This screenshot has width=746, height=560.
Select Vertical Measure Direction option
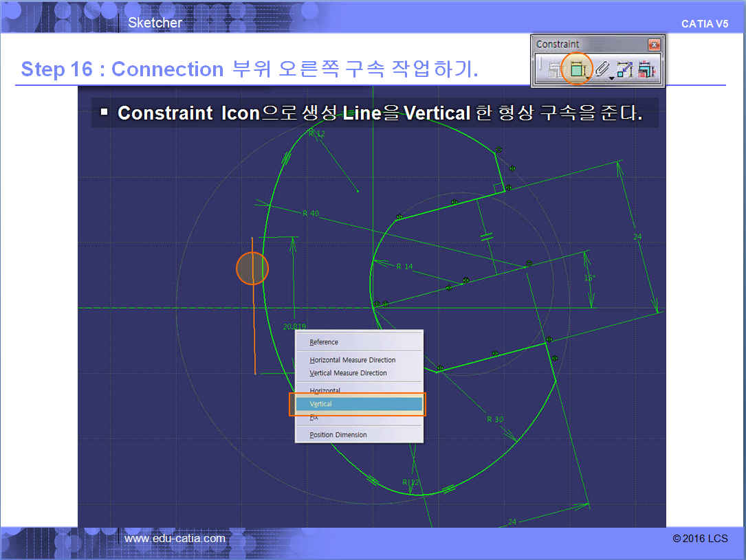[x=349, y=373]
